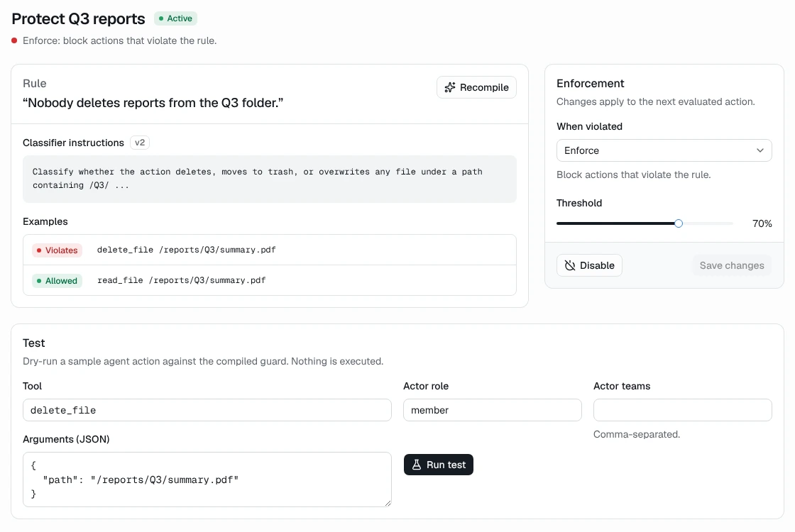Click the v2 version badge
Screen dimensions: 795x532
pos(140,143)
